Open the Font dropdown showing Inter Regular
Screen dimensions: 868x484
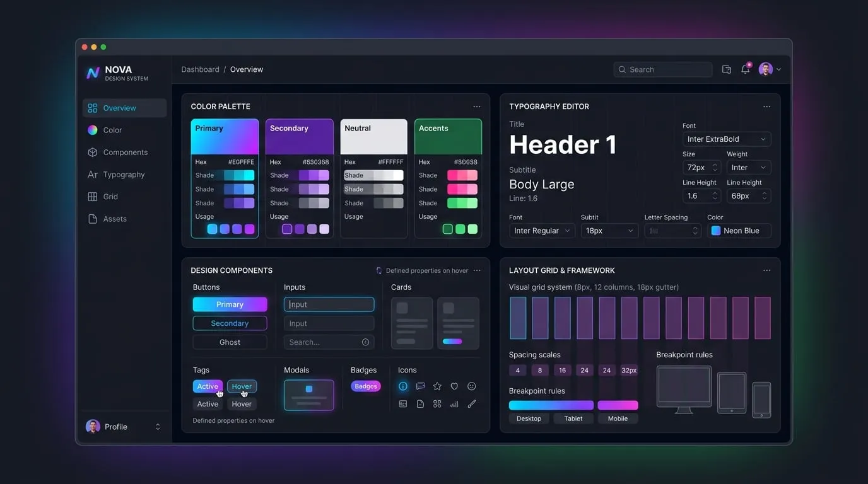[542, 231]
